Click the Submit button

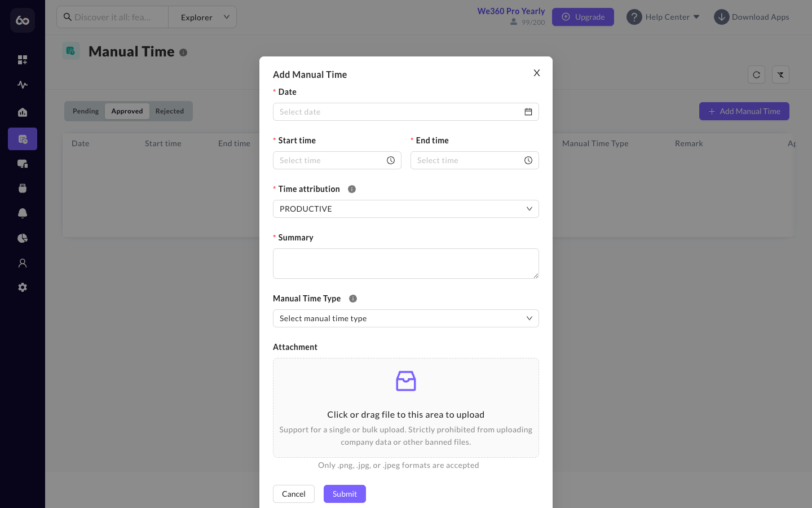[x=345, y=494]
